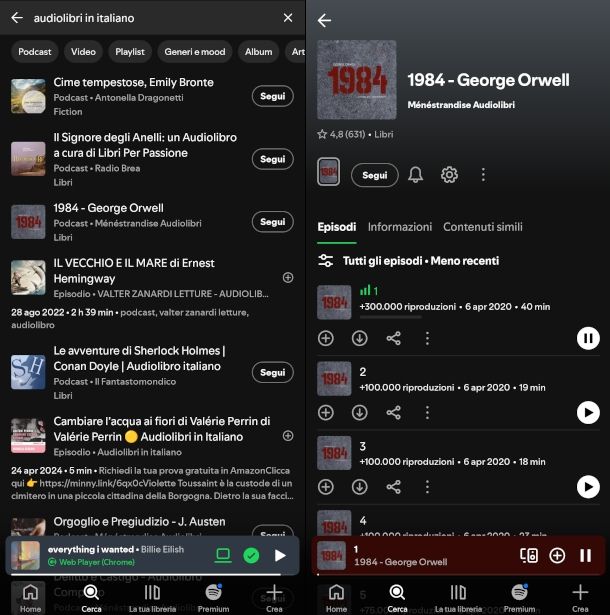Open more options for episode 1

427,338
